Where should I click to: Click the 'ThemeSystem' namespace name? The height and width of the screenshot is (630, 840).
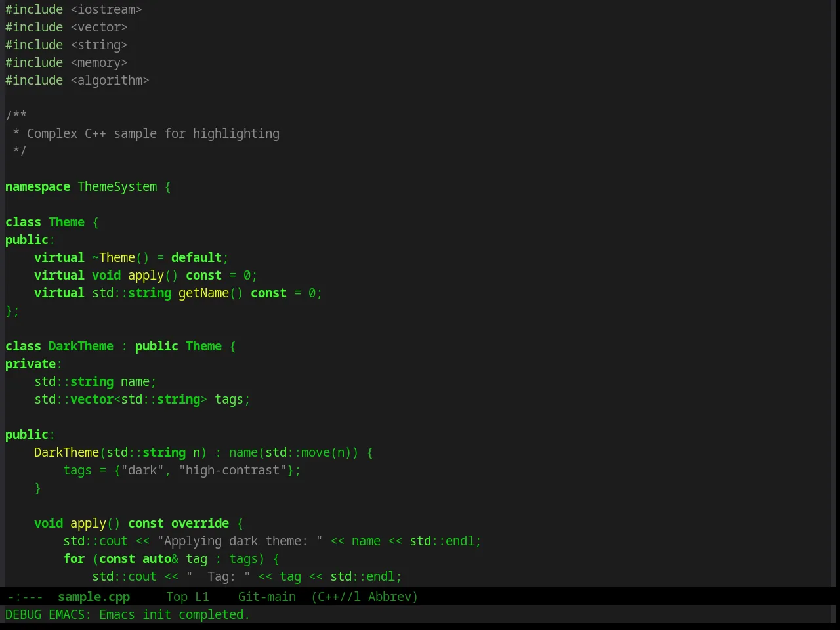(117, 186)
